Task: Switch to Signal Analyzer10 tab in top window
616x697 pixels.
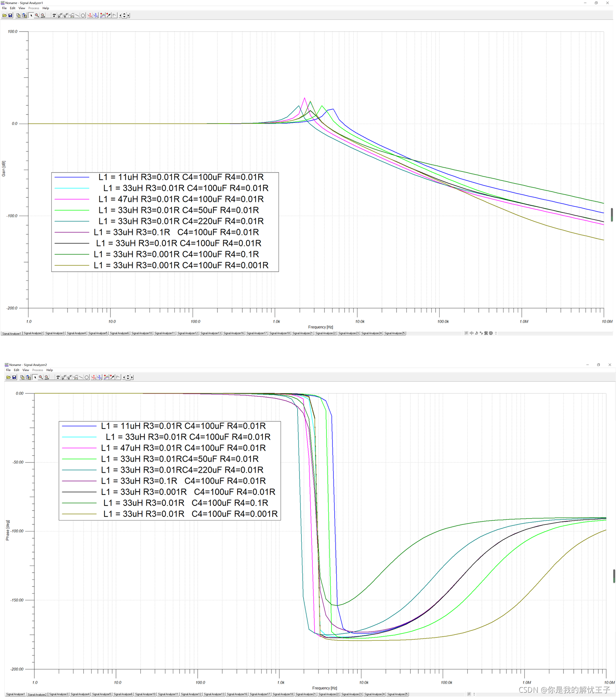Action: 142,333
